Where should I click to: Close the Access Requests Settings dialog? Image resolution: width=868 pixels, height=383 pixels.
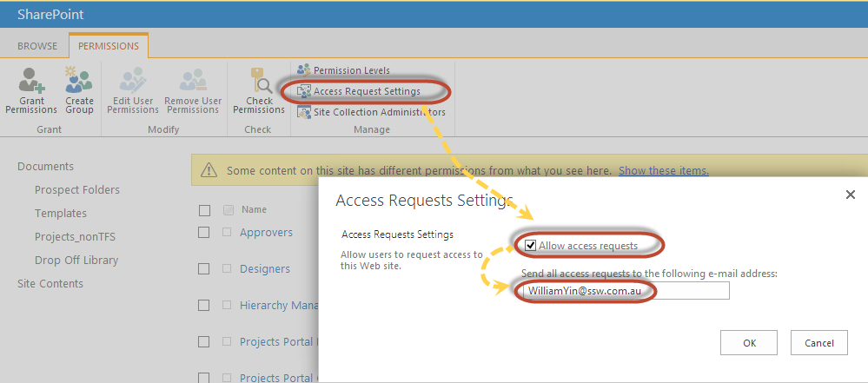pyautogui.click(x=851, y=195)
